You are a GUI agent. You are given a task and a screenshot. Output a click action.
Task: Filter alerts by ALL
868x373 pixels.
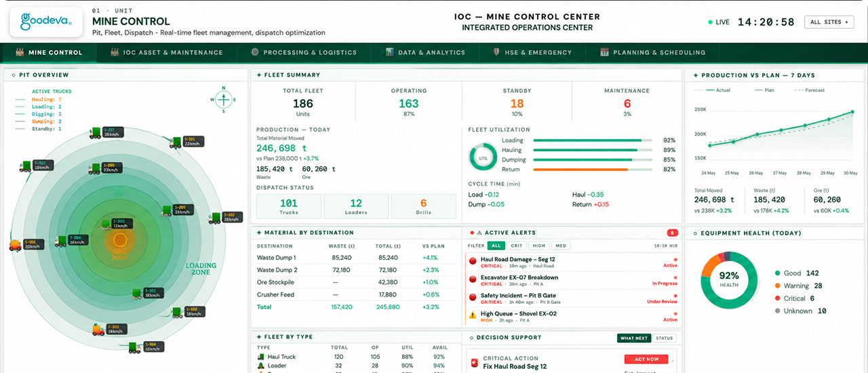pos(496,246)
